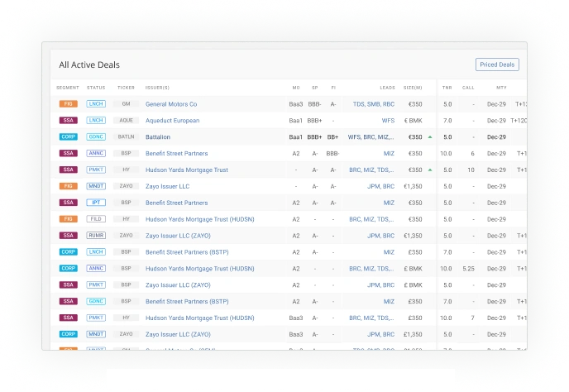The height and width of the screenshot is (392, 569).
Task: Click IPT status badge in Benefit Street Partners row
Action: [96, 203]
